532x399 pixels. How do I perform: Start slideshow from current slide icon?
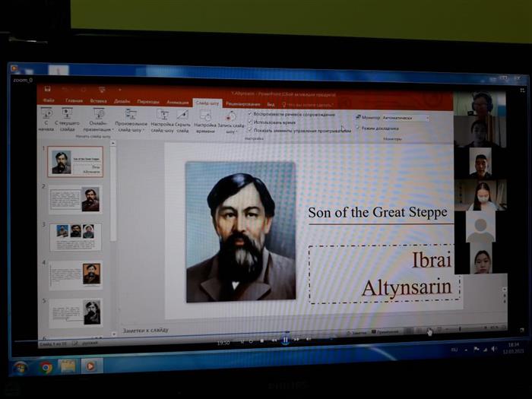[67, 114]
